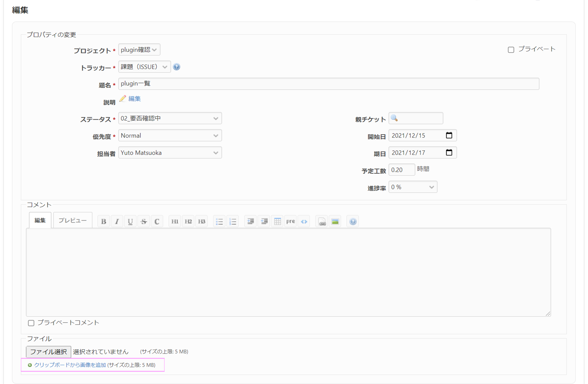
Task: Click the 題名 field containing plugin一覧
Action: 329,84
